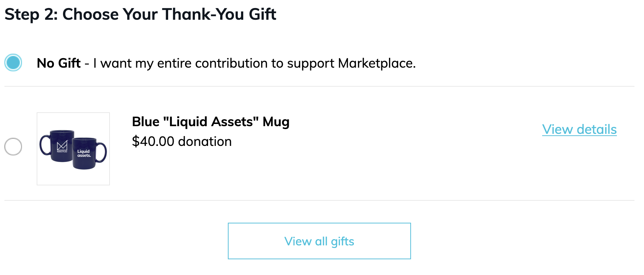
Task: Click the tiny MARKETPLACE wordmark under the mug logo
Action: [x=62, y=151]
